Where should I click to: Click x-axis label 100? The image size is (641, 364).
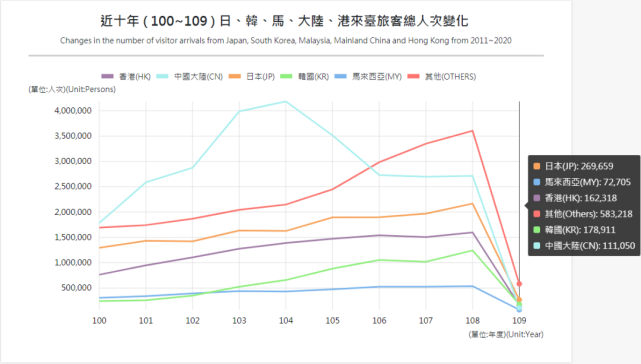(x=99, y=321)
